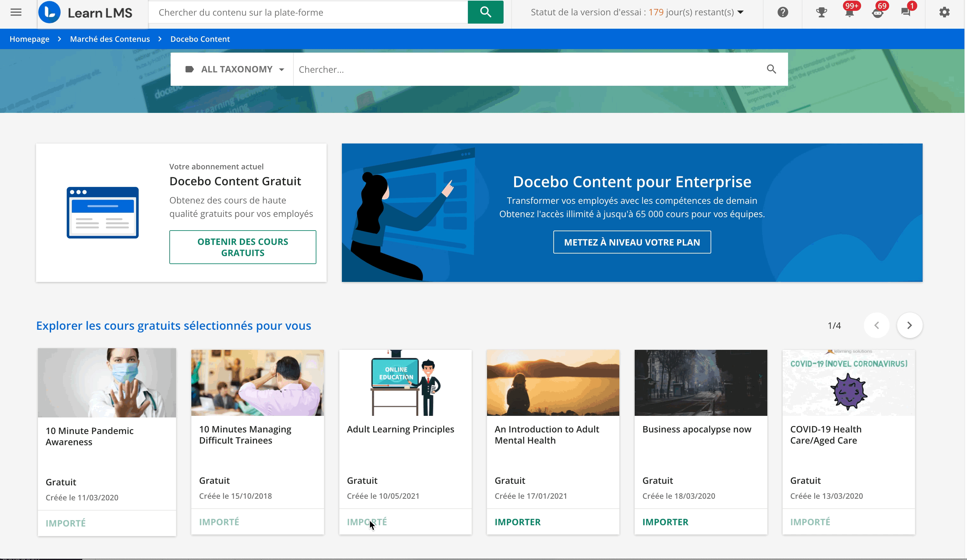This screenshot has height=560, width=967.
Task: Click IMPORTÉ on 10 Minutes Managing Difficult Trainees
Action: pyautogui.click(x=219, y=522)
